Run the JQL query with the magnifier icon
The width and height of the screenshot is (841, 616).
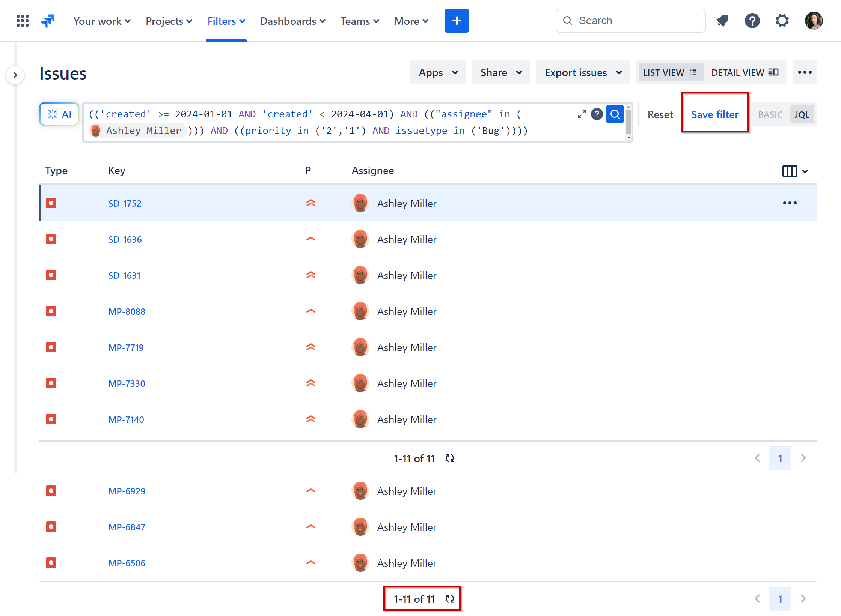click(x=615, y=114)
